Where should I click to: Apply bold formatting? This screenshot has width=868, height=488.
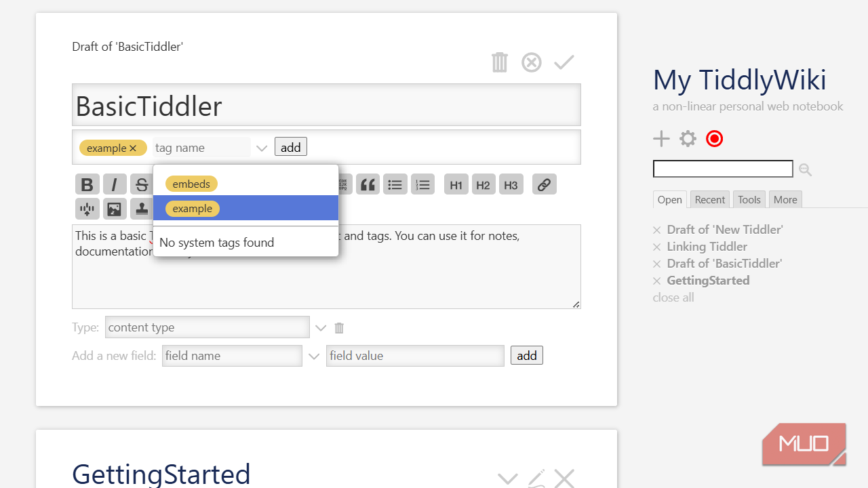click(x=87, y=184)
